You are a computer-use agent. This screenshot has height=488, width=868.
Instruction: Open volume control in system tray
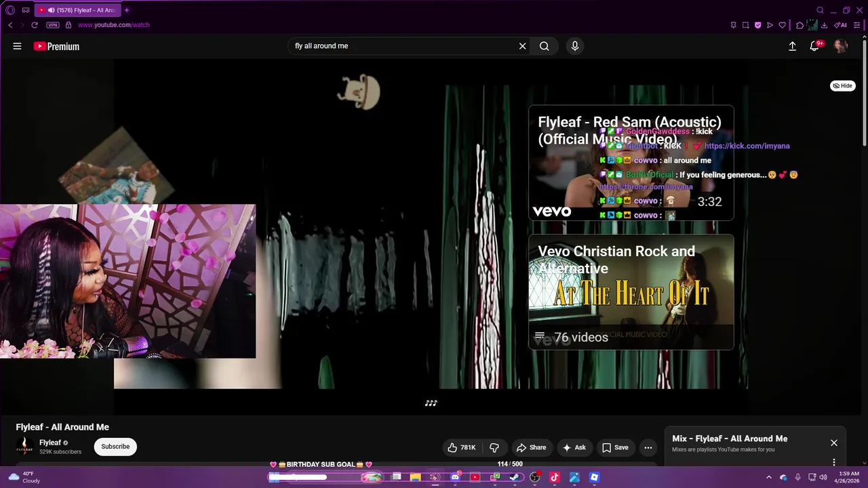click(x=823, y=477)
